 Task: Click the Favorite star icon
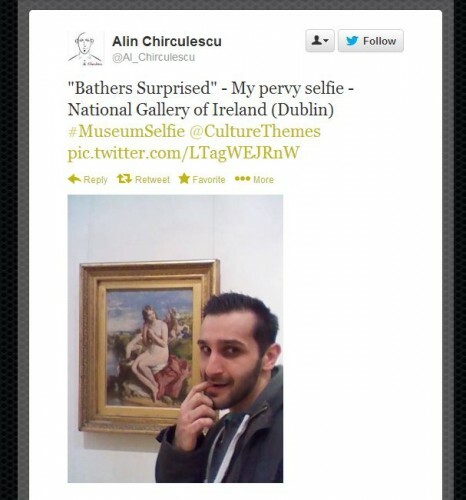pyautogui.click(x=184, y=179)
